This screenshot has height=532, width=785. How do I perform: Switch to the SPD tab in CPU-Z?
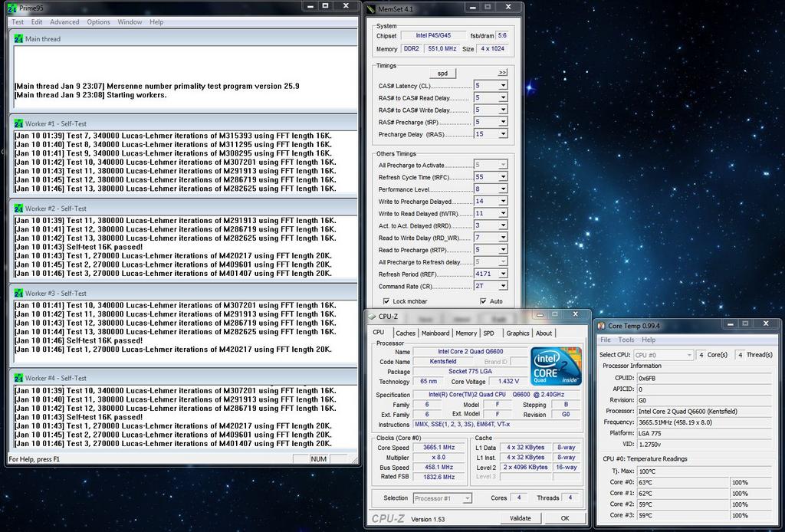click(488, 333)
